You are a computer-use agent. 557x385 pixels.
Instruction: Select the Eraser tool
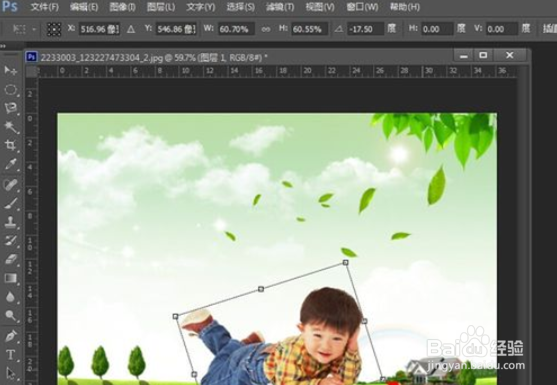pyautogui.click(x=10, y=259)
